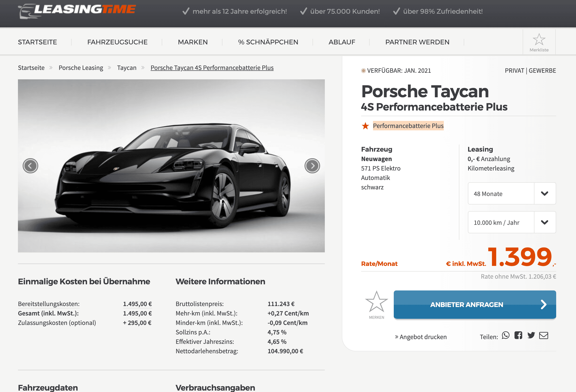Open % Schnäppchen menu item
The height and width of the screenshot is (392, 576).
point(268,42)
